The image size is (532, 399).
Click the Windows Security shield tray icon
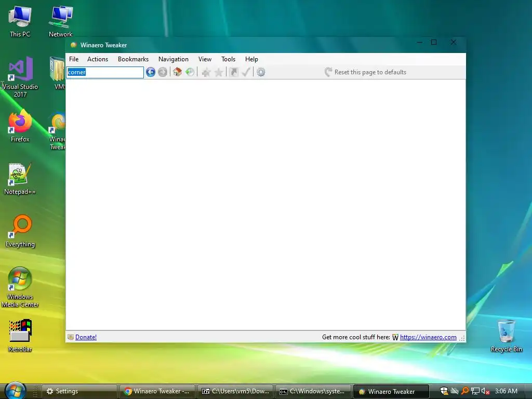[x=444, y=391]
